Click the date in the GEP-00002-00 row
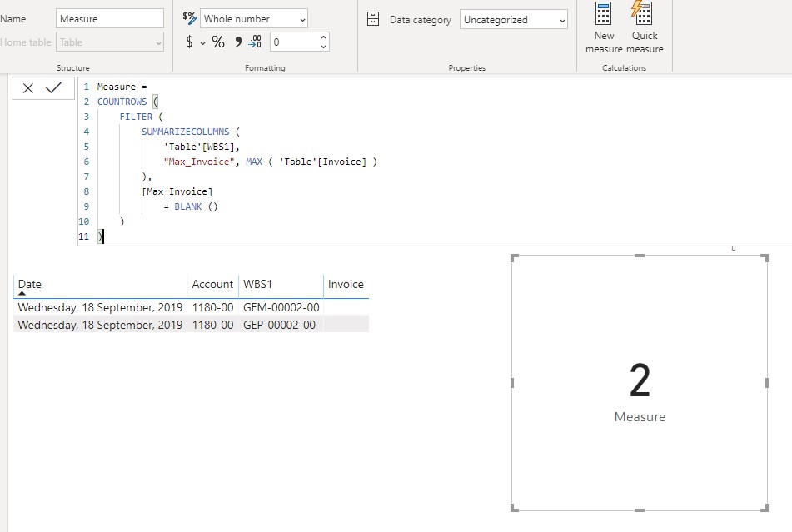Image resolution: width=792 pixels, height=532 pixels. [x=100, y=325]
